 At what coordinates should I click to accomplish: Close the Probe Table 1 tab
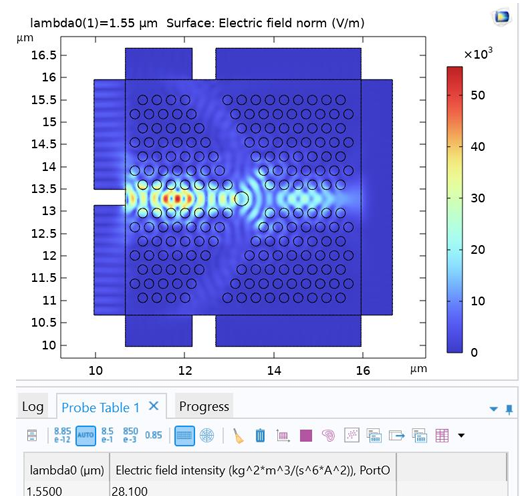pos(154,406)
